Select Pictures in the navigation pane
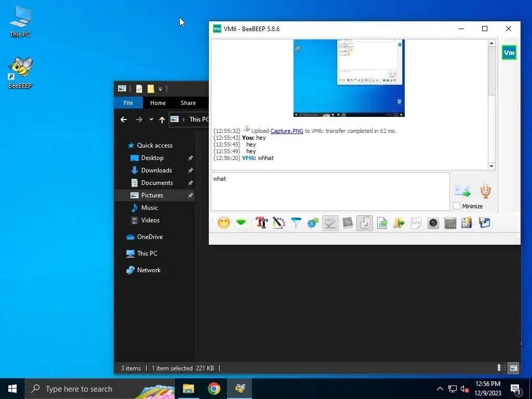 154,195
